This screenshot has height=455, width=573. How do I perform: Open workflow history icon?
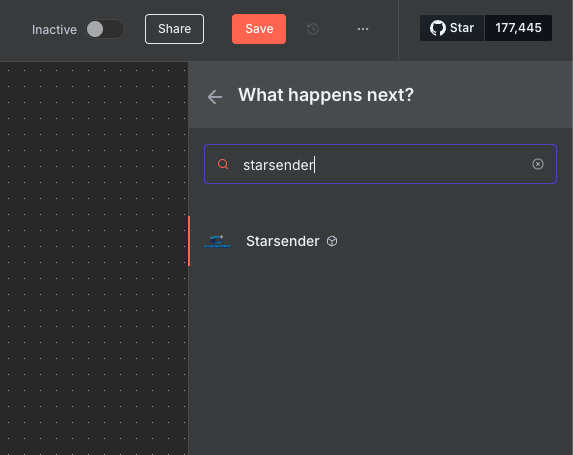[313, 29]
